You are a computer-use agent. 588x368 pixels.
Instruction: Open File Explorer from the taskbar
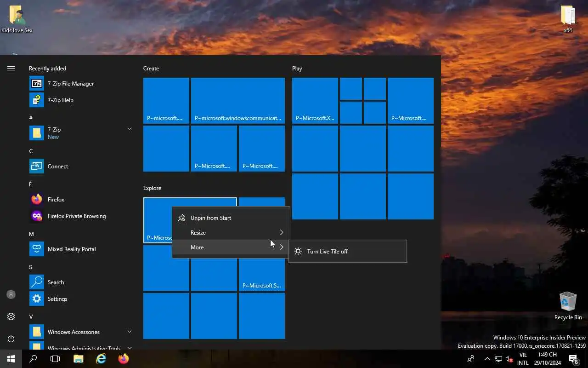pos(79,359)
